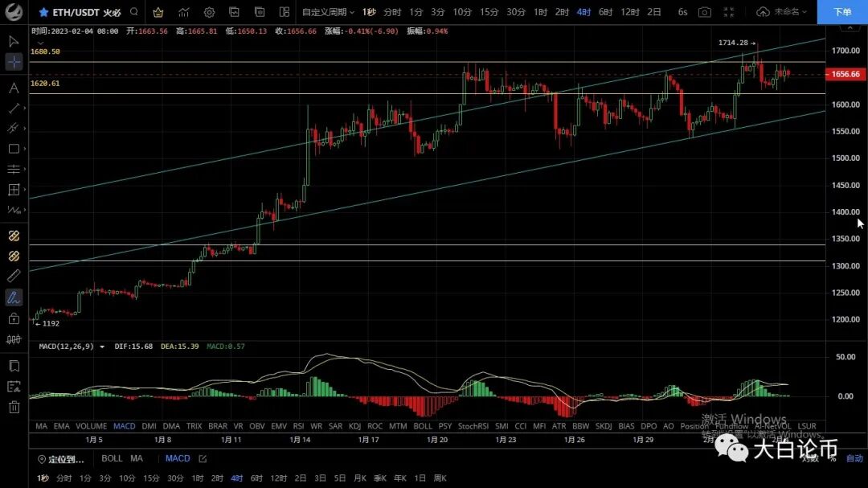Switch indicator row to RSI
868x488 pixels.
298,426
